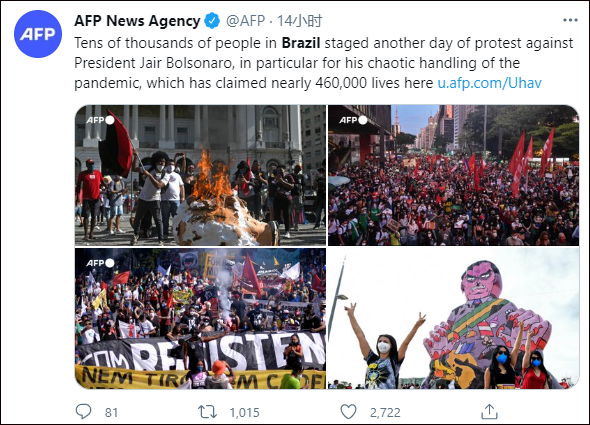
Task: View the crowd with red flags photo
Action: pyautogui.click(x=453, y=175)
